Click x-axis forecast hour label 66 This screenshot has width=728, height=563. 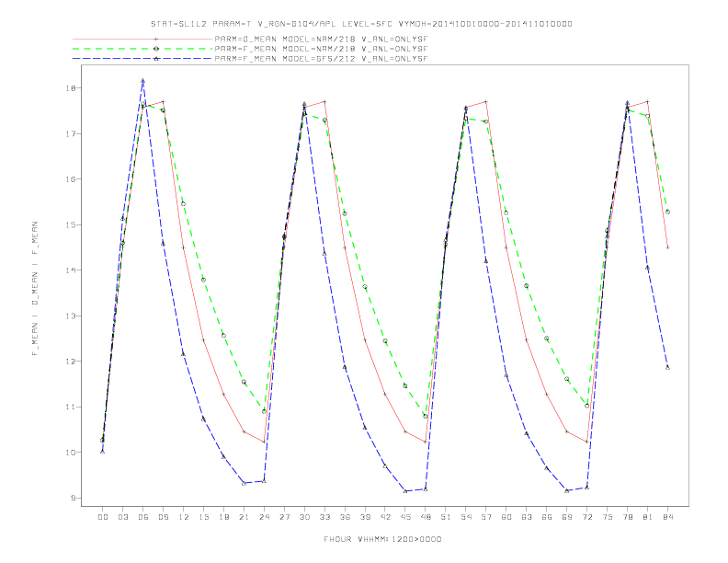tap(547, 517)
